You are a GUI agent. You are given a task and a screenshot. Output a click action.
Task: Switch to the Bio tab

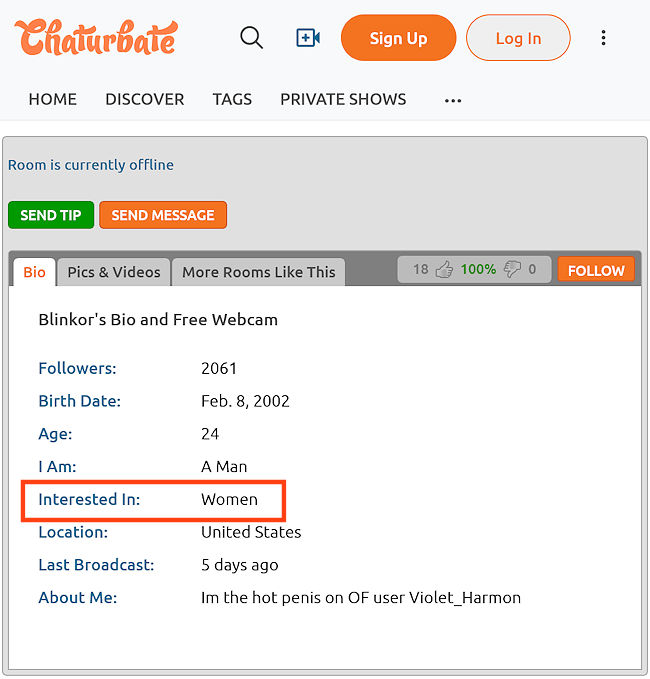pyautogui.click(x=34, y=272)
